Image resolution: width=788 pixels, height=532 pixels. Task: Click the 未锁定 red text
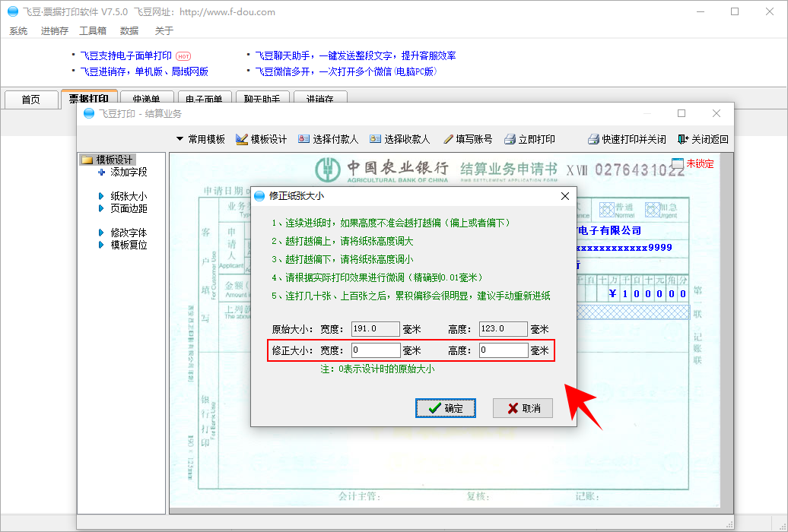click(x=700, y=163)
